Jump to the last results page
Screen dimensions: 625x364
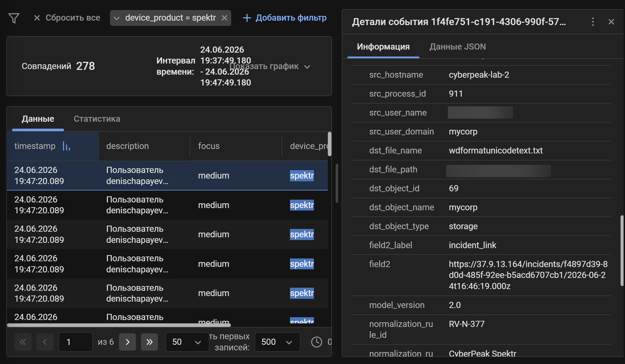click(150, 342)
